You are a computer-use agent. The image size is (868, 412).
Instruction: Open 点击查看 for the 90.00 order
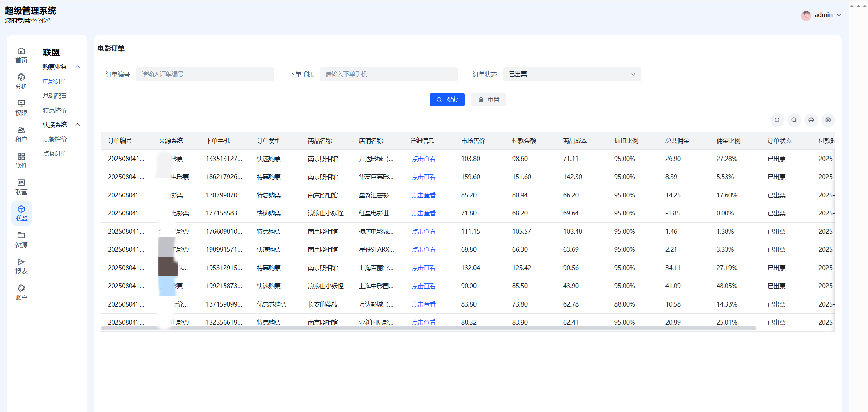(x=424, y=286)
